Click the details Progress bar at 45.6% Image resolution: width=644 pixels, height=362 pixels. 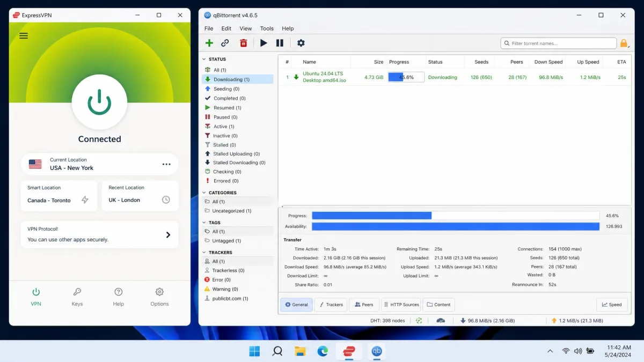point(456,216)
